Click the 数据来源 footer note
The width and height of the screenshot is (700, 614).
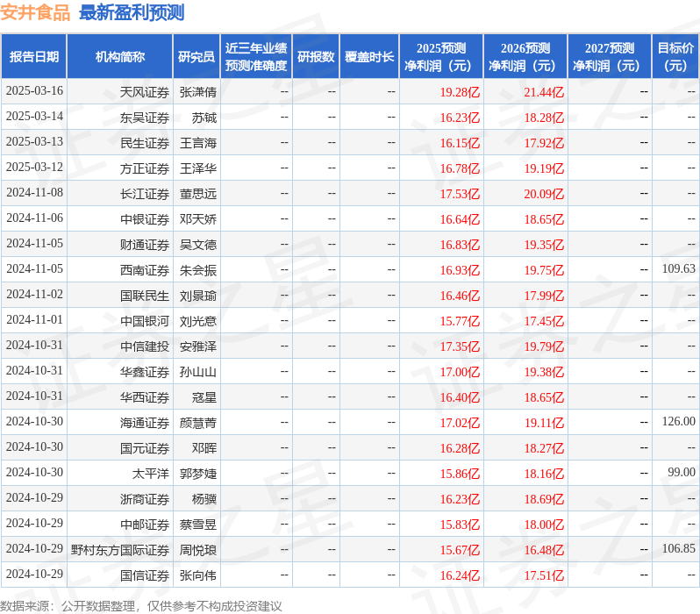[141, 606]
